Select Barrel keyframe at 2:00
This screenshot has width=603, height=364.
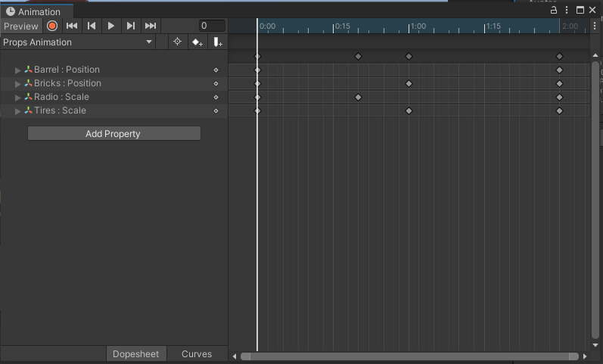click(x=560, y=70)
